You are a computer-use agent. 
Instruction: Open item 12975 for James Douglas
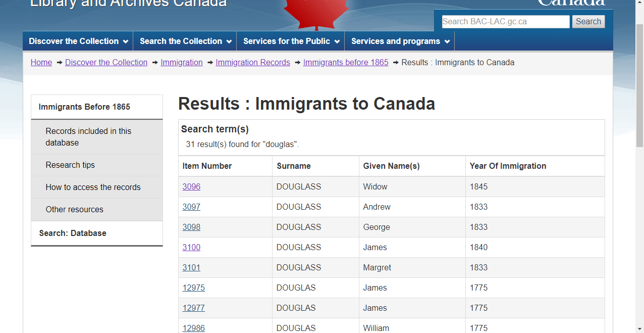[x=193, y=288]
